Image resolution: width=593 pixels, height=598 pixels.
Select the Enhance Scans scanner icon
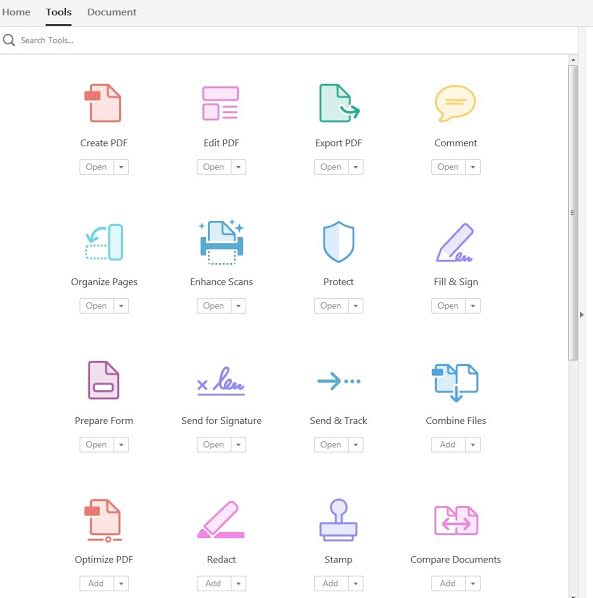pyautogui.click(x=221, y=242)
